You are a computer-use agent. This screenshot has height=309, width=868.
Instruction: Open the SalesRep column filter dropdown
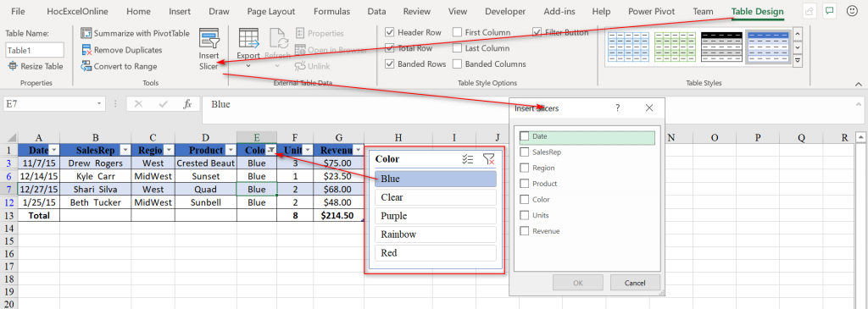tap(125, 150)
